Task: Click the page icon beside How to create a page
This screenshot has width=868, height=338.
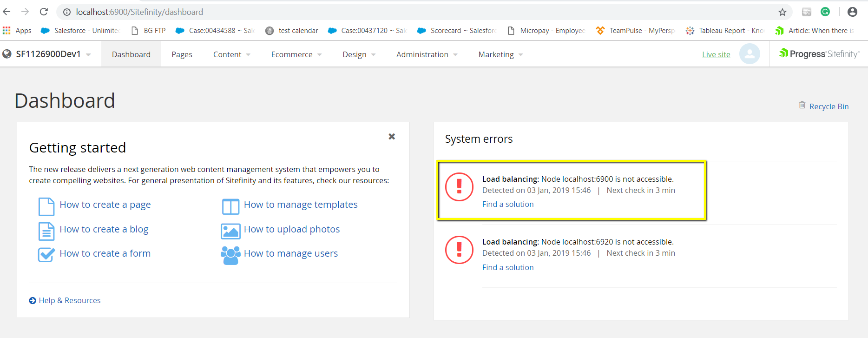Action: tap(46, 206)
